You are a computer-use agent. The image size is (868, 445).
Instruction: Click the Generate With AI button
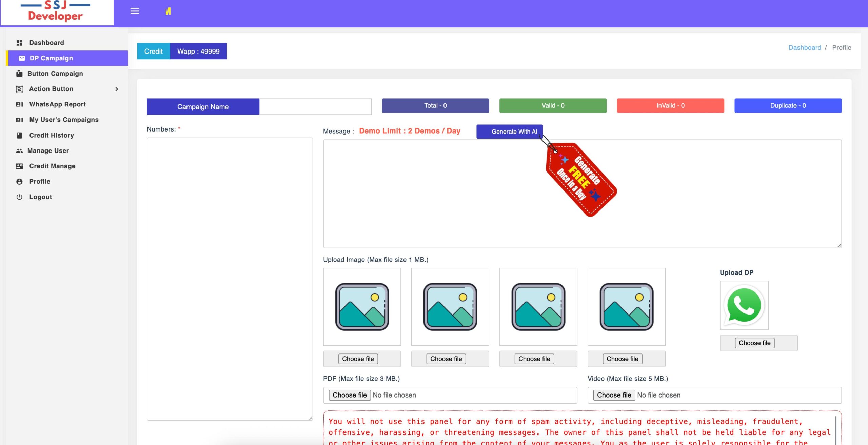[509, 132]
